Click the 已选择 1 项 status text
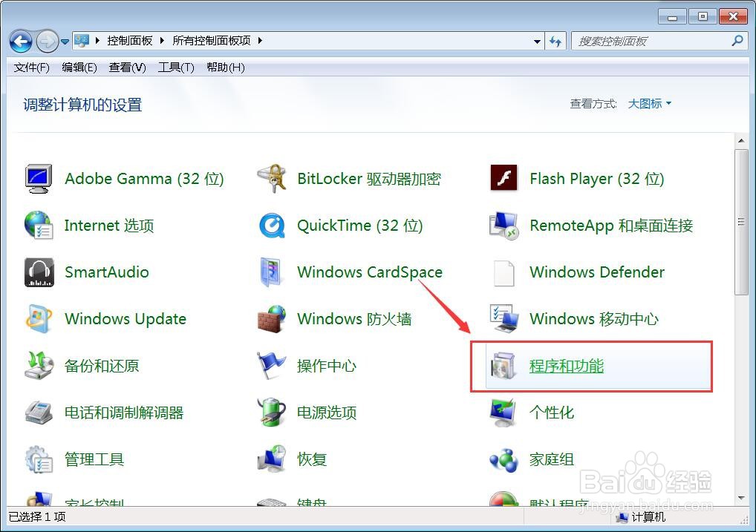Viewport: 756px width, 532px height. (37, 517)
